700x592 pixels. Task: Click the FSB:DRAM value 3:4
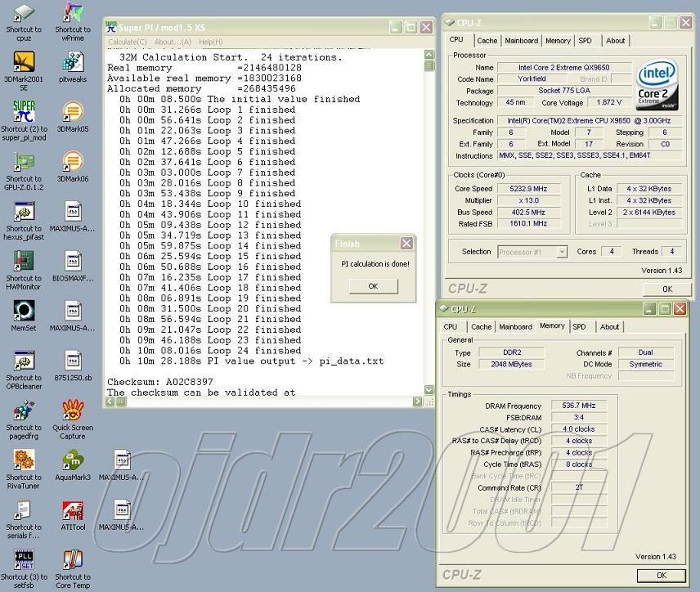[x=579, y=418]
